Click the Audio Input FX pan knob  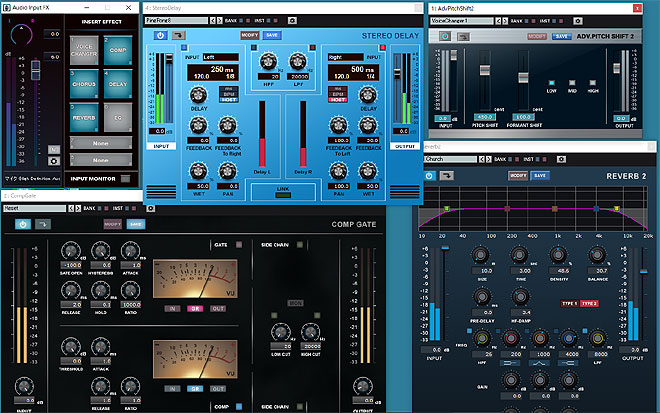point(21,35)
